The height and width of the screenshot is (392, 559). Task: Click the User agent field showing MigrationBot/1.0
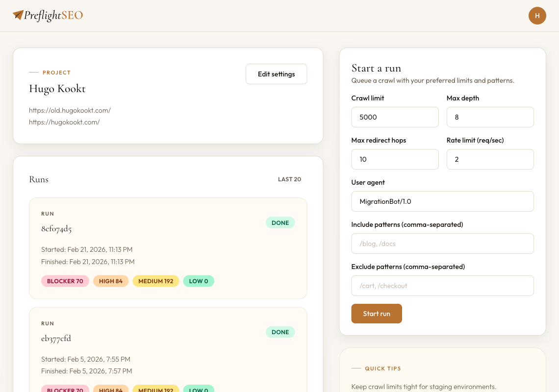tap(442, 201)
